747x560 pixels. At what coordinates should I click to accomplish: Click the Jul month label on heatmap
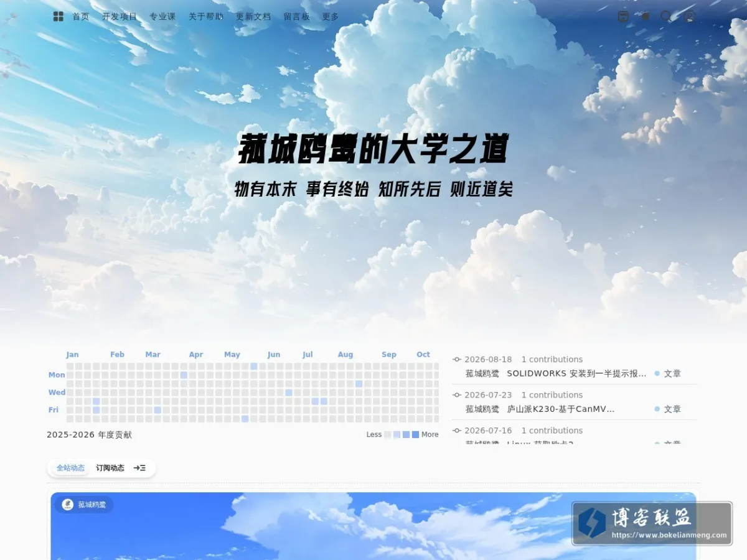(308, 355)
